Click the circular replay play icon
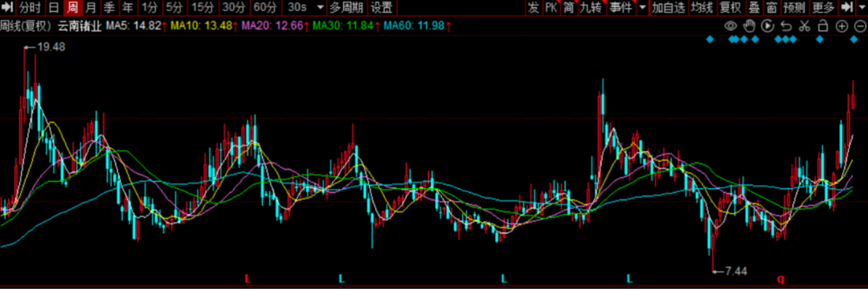This screenshot has width=868, height=292. (768, 26)
